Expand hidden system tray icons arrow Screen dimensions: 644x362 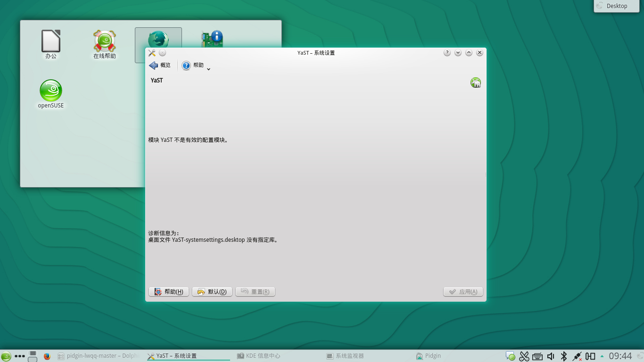(x=602, y=356)
